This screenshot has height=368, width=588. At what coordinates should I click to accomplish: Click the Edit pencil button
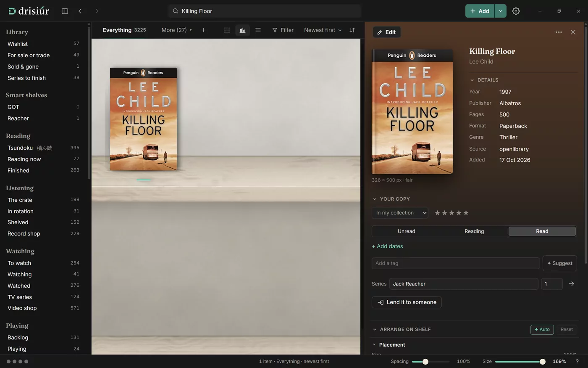(386, 32)
